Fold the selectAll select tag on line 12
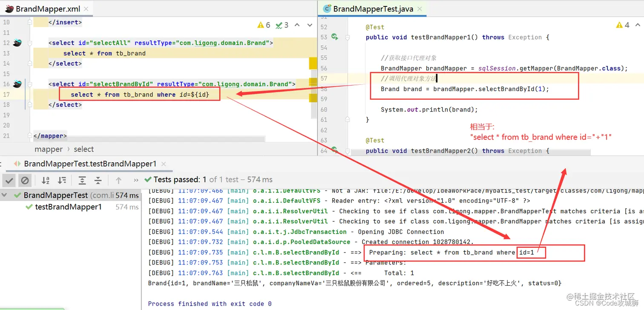644x310 pixels. coord(29,43)
